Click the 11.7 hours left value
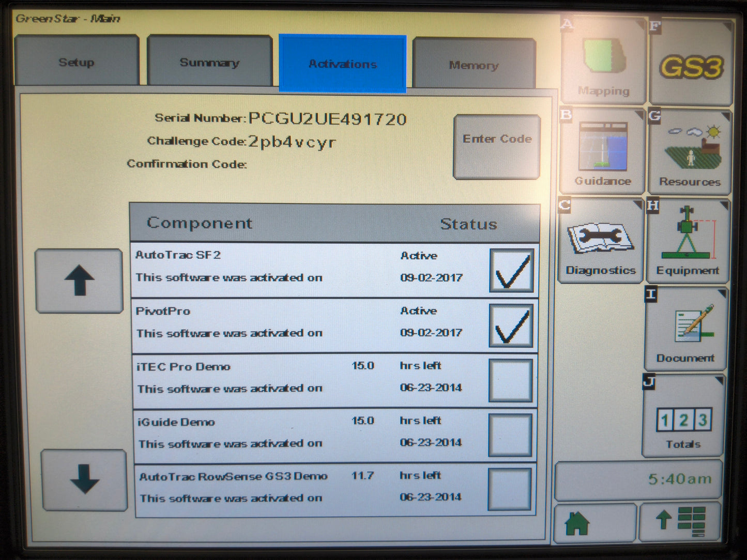 pyautogui.click(x=362, y=475)
